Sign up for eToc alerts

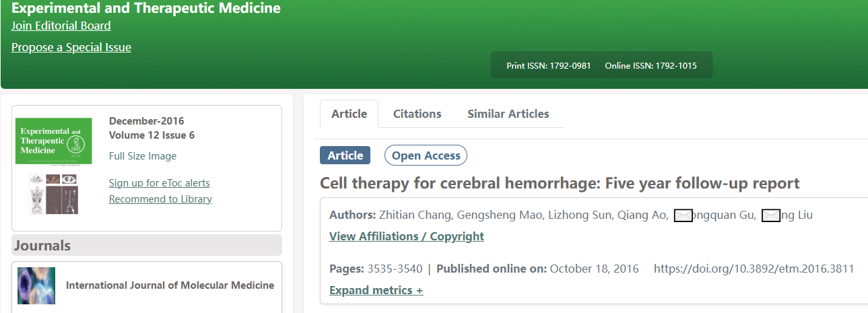pos(159,183)
